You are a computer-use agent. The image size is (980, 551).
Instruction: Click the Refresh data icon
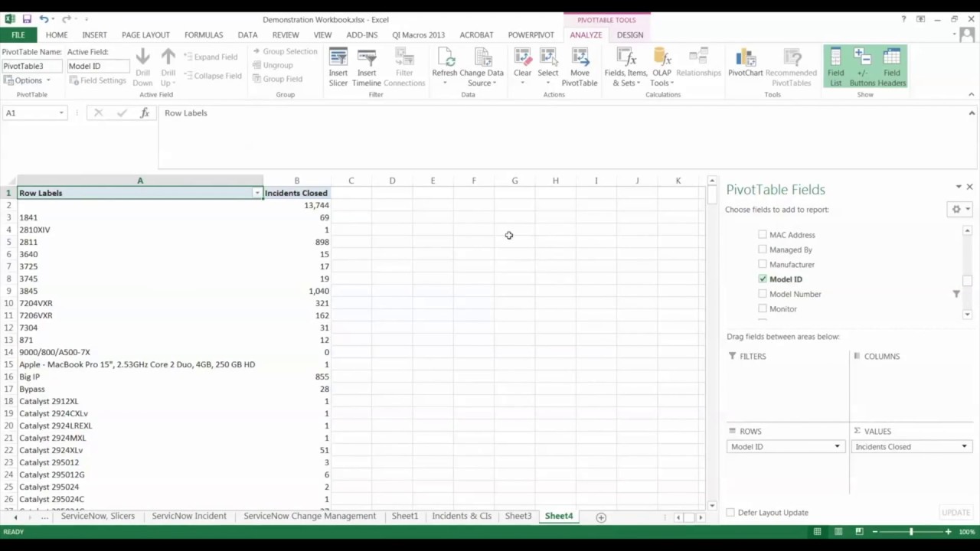[444, 60]
